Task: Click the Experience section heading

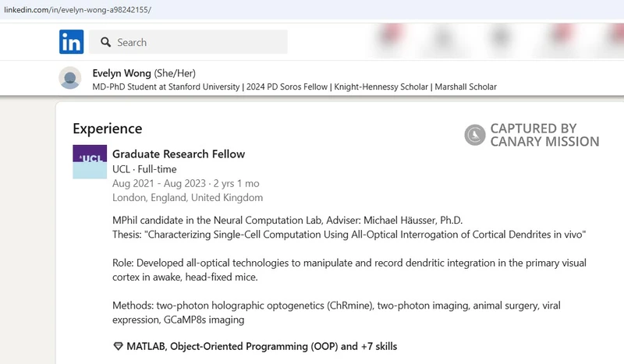Action: [x=108, y=129]
